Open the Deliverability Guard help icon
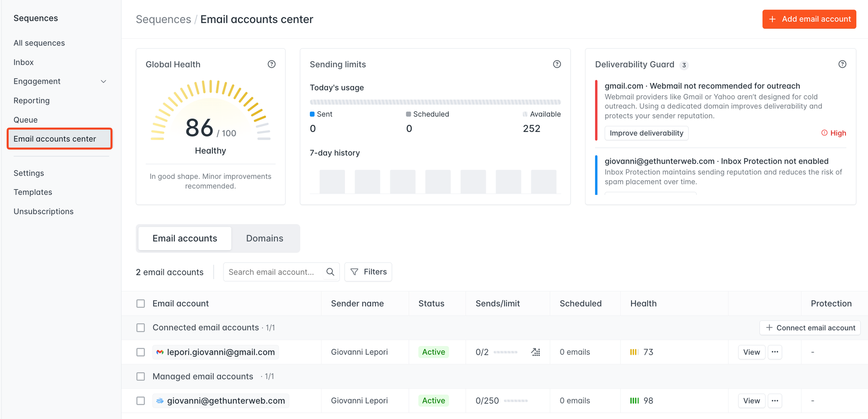 pos(842,64)
